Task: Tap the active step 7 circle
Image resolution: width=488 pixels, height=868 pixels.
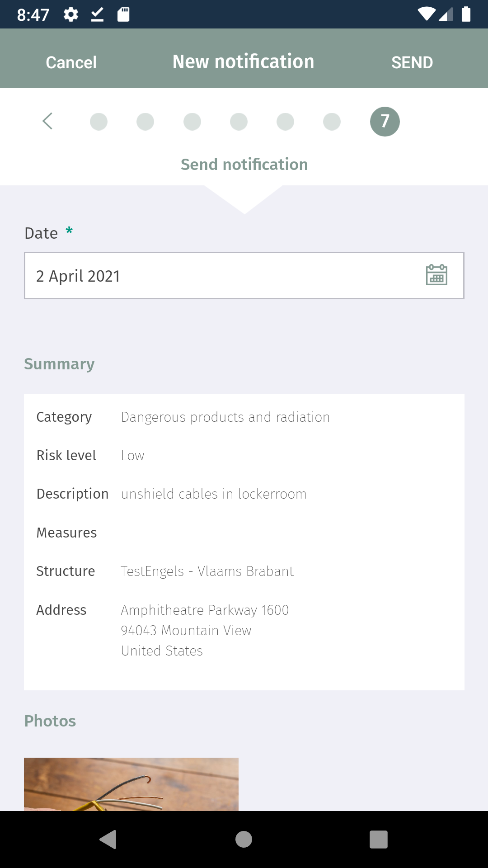Action: 385,122
